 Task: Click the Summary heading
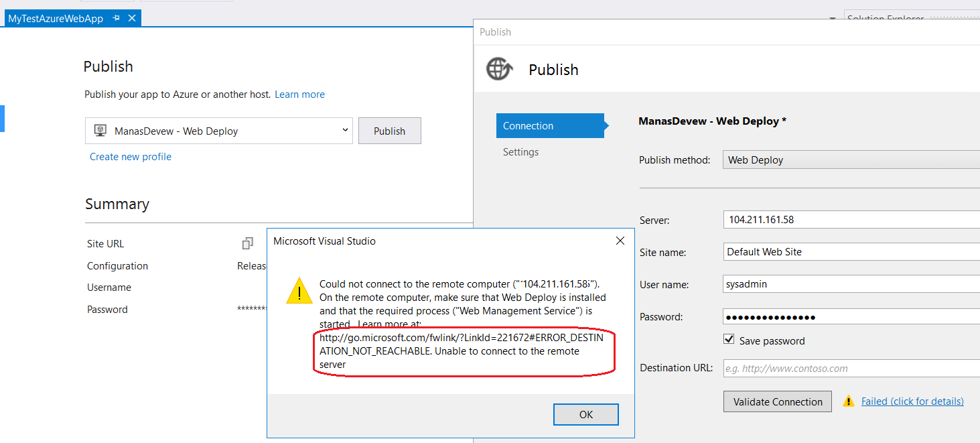click(117, 204)
